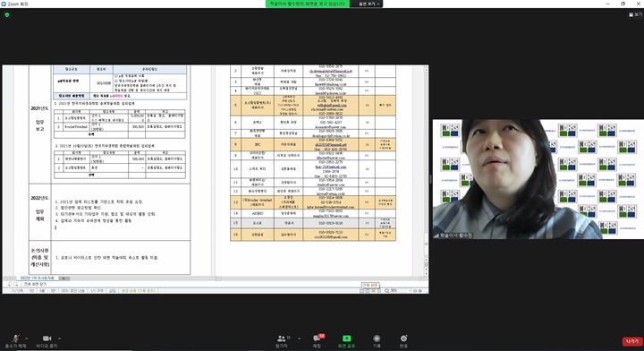Image resolution: width=644 pixels, height=351 pixels.
Task: Click the green Share Screen (화면 공유) icon
Action: click(x=347, y=341)
